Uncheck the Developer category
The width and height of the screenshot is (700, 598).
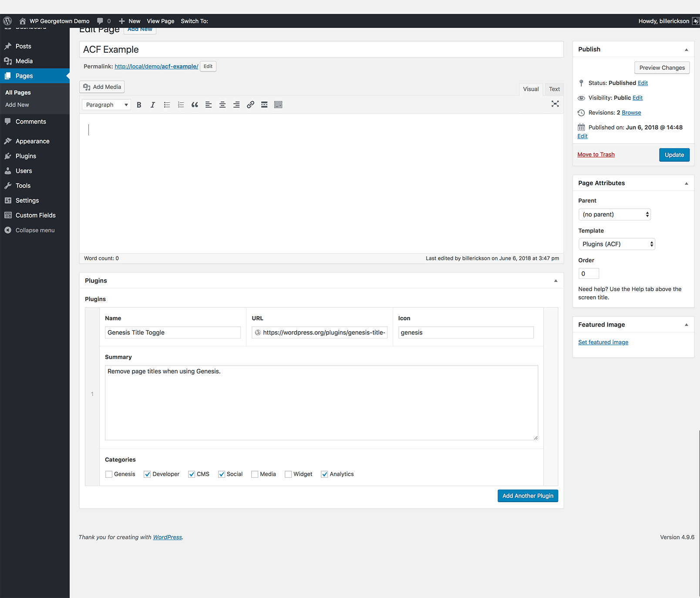click(147, 474)
